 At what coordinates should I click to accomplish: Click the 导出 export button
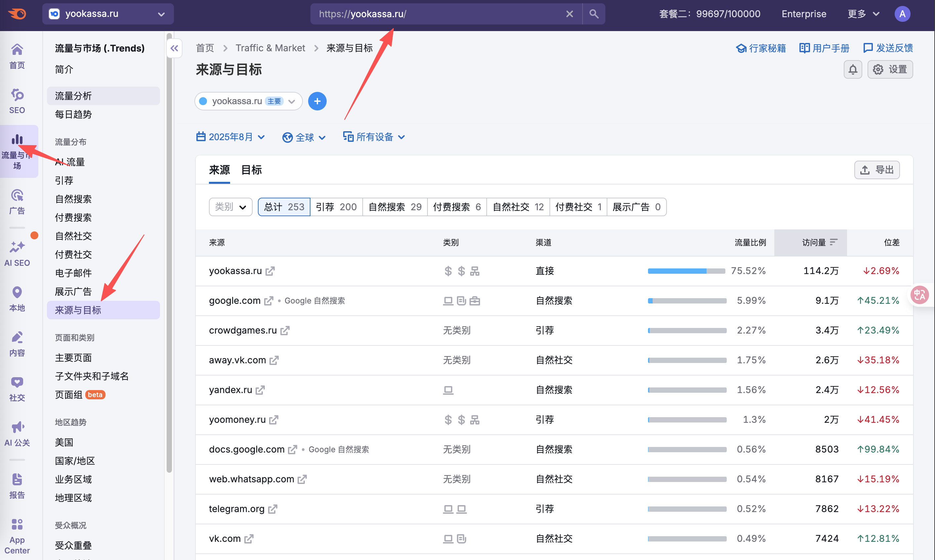point(876,170)
